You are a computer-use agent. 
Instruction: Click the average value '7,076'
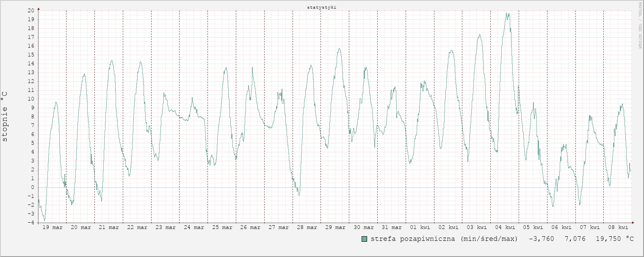point(575,239)
